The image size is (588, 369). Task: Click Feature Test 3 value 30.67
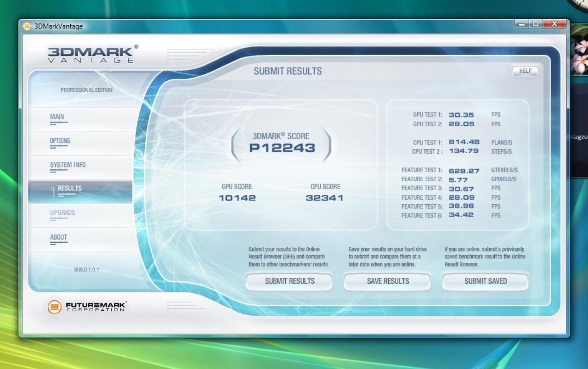pos(461,189)
